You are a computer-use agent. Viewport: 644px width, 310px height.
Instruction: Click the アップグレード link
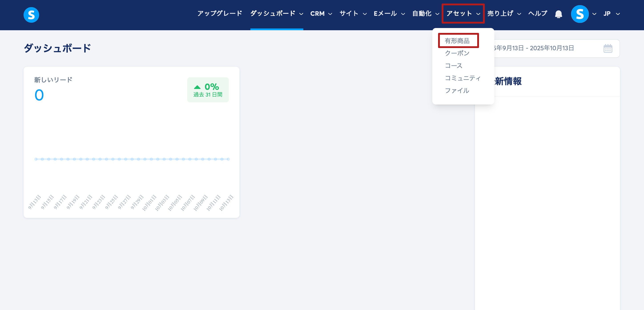219,14
